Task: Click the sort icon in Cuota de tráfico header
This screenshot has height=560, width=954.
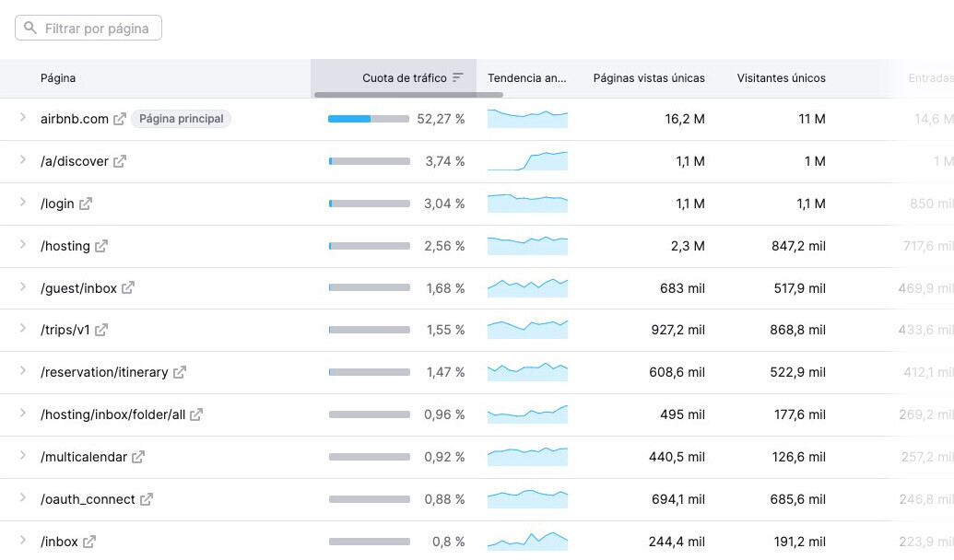Action: (x=458, y=78)
